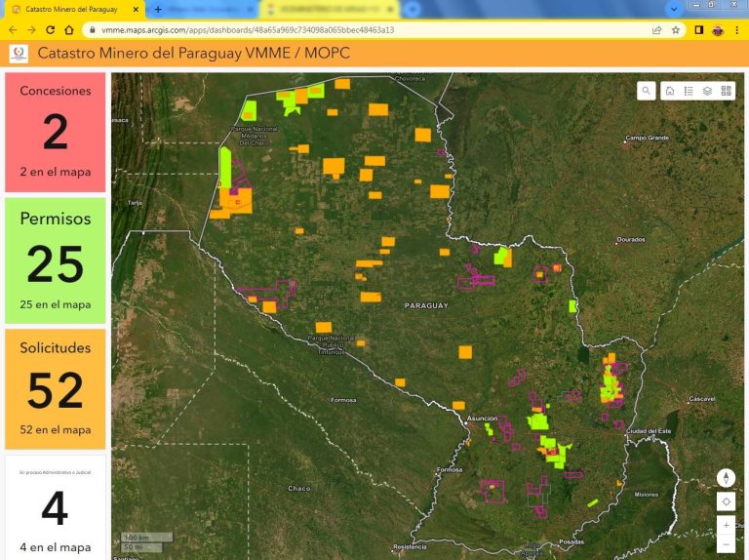
Task: Zoom in using the plus button
Action: (726, 525)
